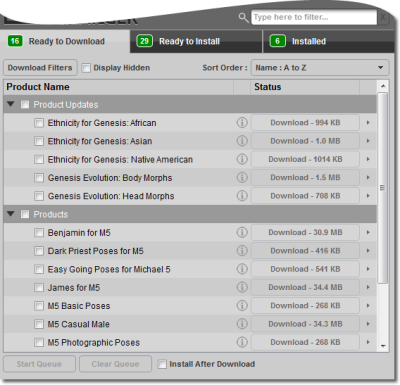
Task: Select all Products group checkbox
Action: click(x=25, y=214)
